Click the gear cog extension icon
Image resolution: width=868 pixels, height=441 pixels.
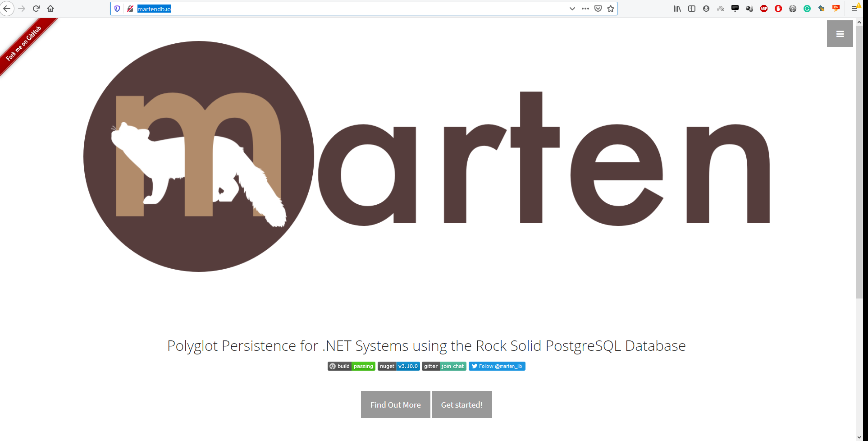(793, 9)
